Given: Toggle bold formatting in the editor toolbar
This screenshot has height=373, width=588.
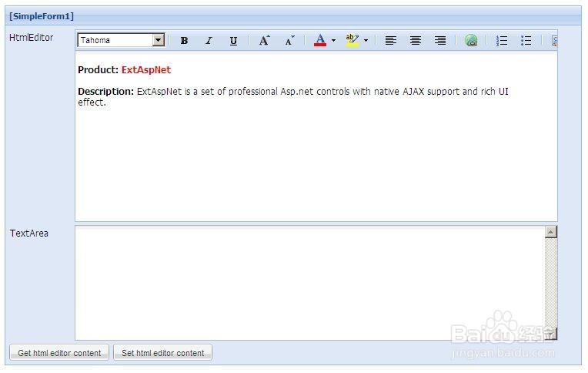Looking at the screenshot, I should click(184, 41).
